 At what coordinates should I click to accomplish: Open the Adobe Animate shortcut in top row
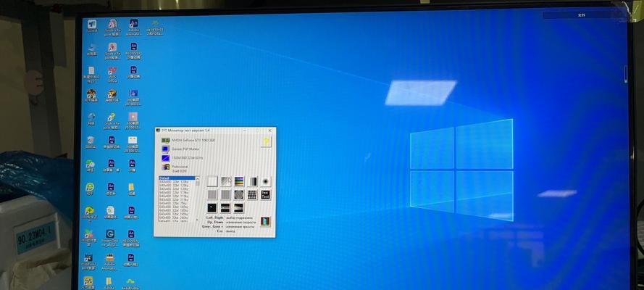click(x=133, y=28)
